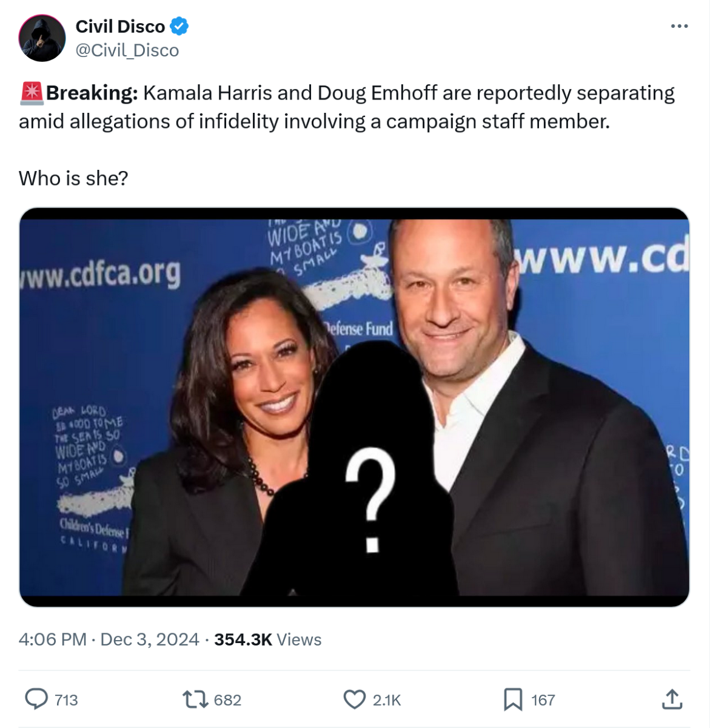Click the 2.1K likes count

387,700
